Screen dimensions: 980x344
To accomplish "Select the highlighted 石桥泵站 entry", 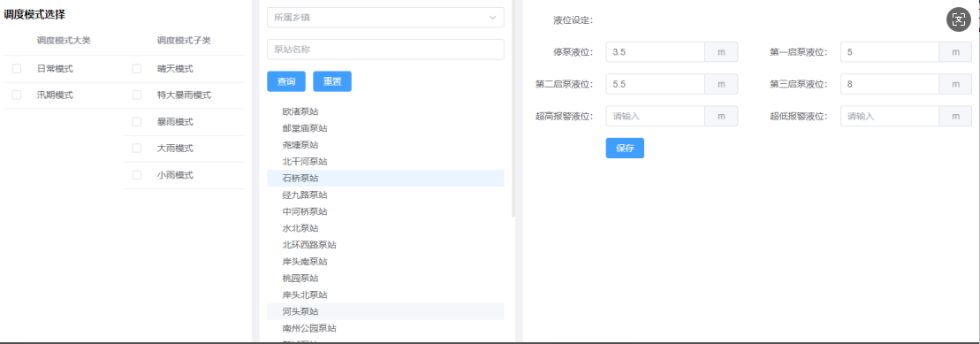I will [x=385, y=179].
